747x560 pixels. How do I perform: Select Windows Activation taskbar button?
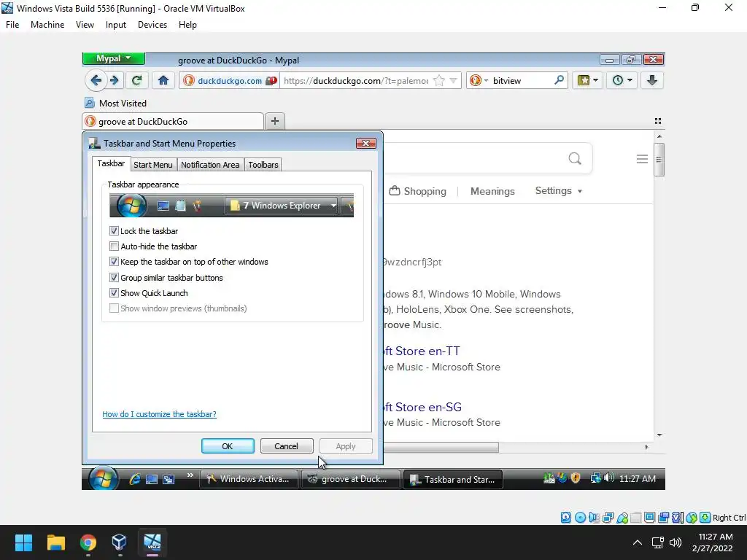(249, 479)
